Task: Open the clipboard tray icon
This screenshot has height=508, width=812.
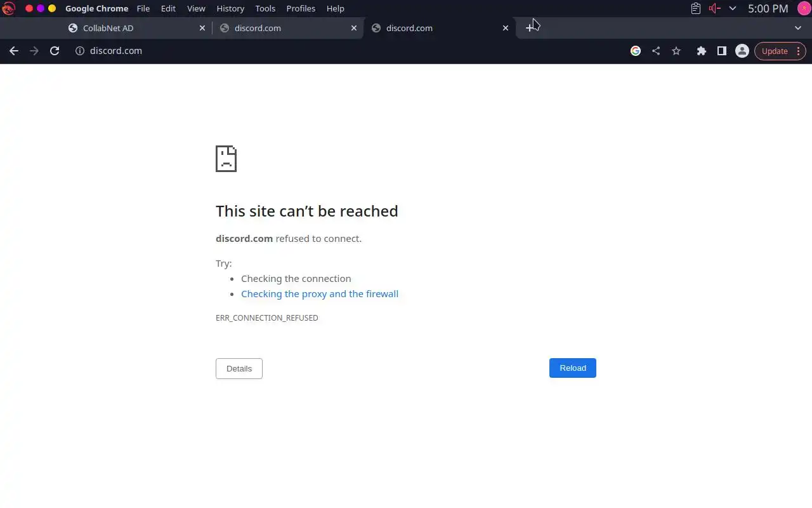Action: click(x=696, y=8)
